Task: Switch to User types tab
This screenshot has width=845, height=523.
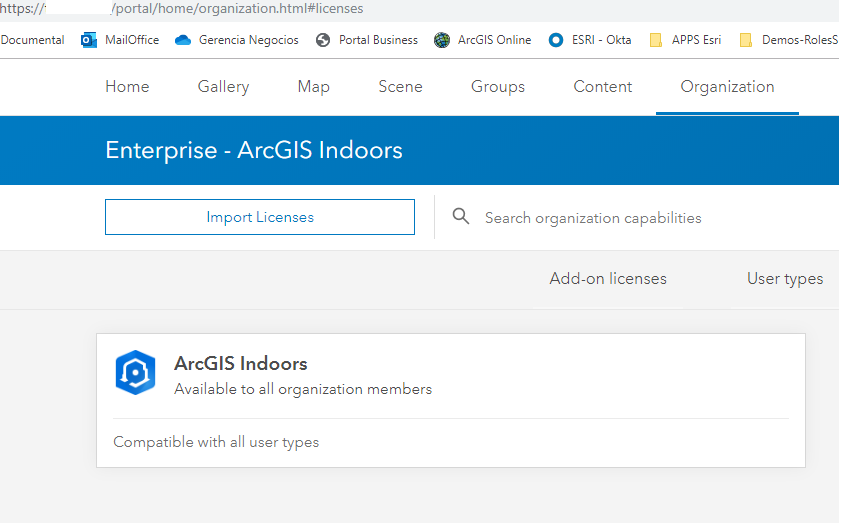Action: point(785,279)
